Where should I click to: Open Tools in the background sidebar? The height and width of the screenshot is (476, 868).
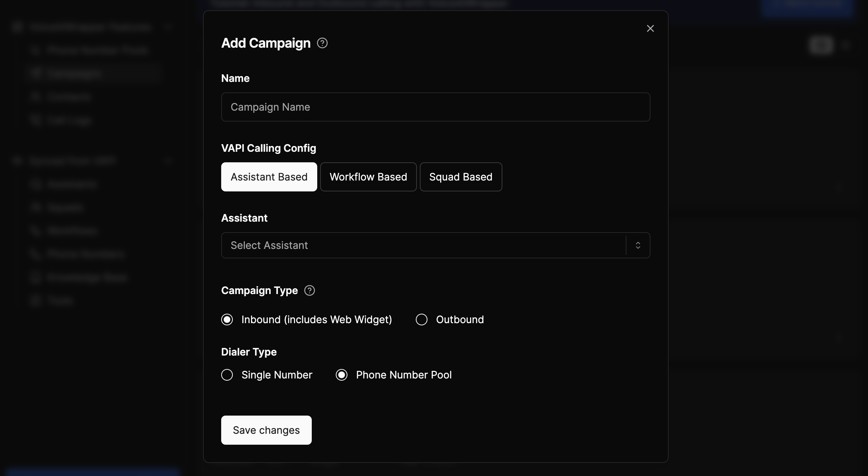60,301
